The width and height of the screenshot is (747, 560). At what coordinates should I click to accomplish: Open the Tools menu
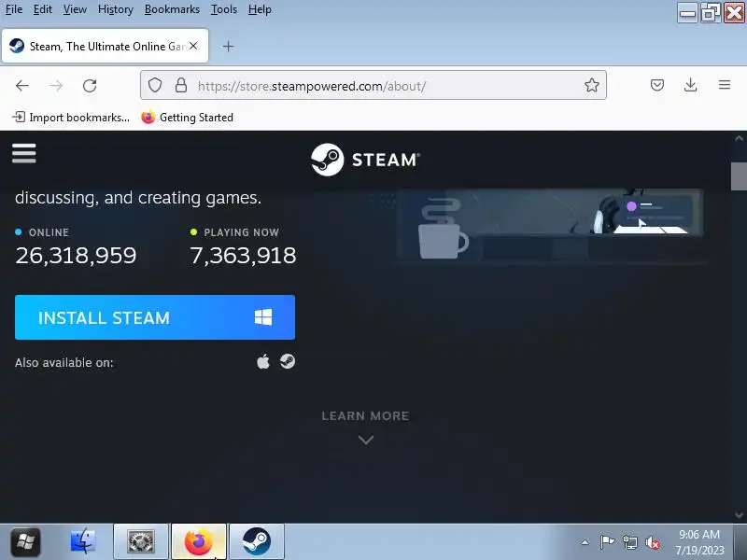pos(224,9)
